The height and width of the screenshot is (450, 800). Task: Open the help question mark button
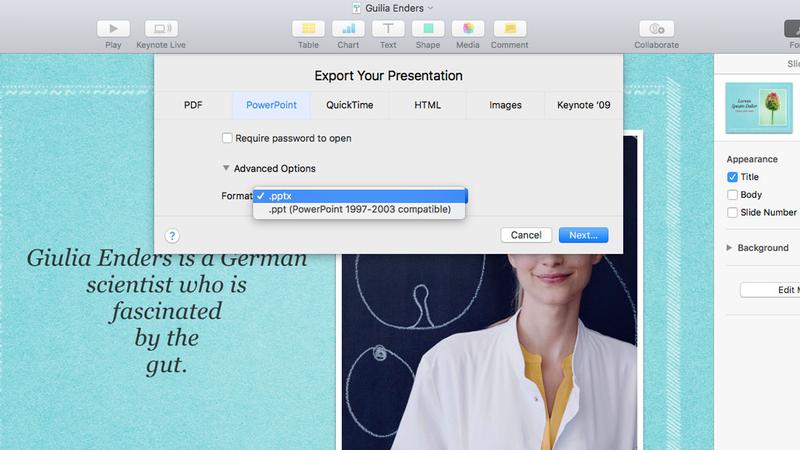(x=172, y=236)
